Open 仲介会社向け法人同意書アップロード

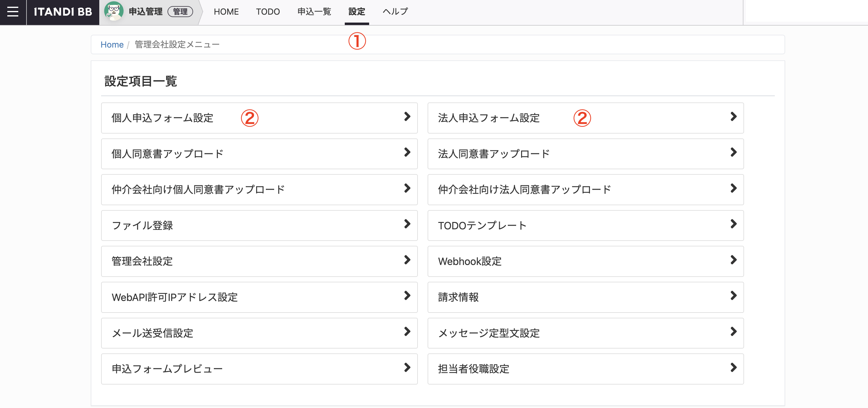pos(586,189)
